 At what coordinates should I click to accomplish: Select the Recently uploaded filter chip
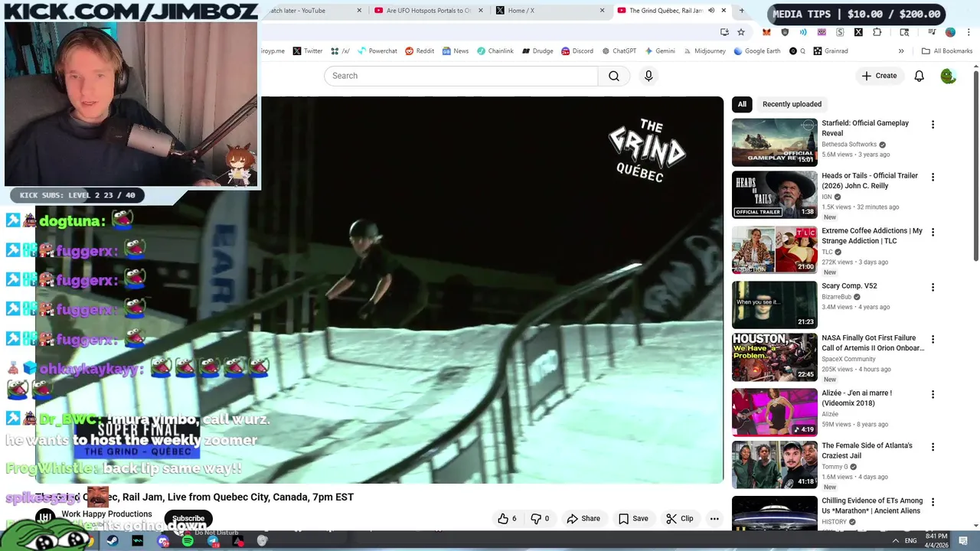[792, 104]
